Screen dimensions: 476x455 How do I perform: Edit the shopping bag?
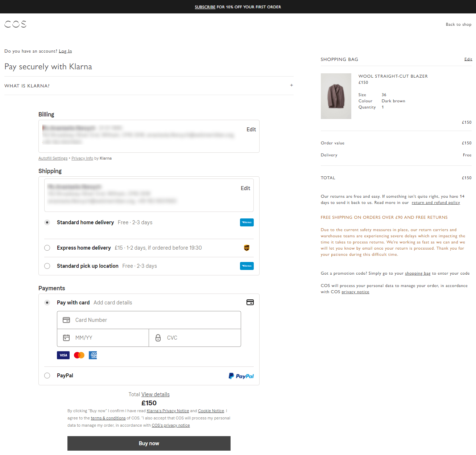coord(468,59)
